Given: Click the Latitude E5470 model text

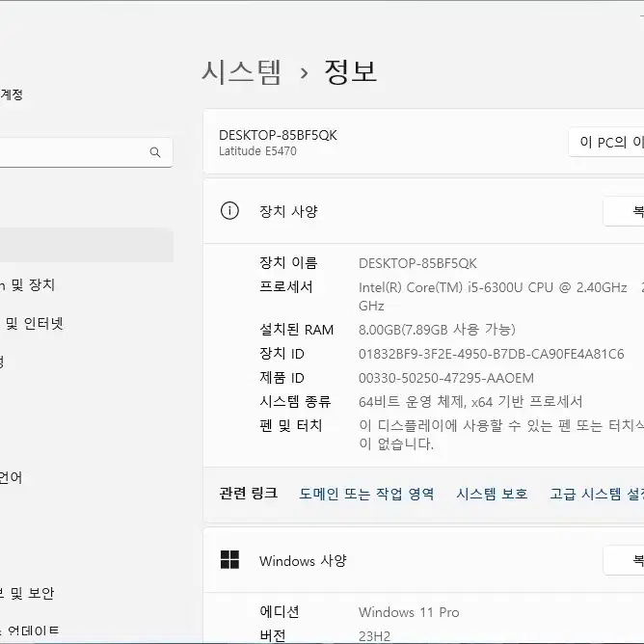Looking at the screenshot, I should tap(257, 151).
